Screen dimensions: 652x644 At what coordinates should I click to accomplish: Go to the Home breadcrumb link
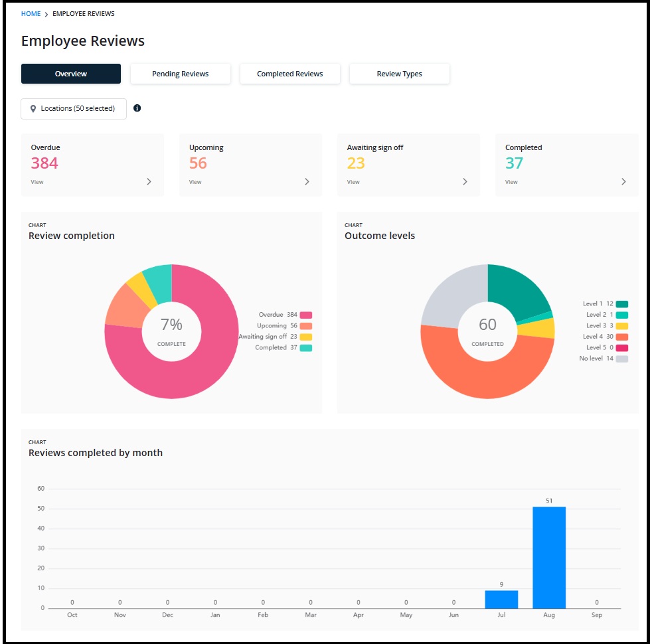coord(31,14)
